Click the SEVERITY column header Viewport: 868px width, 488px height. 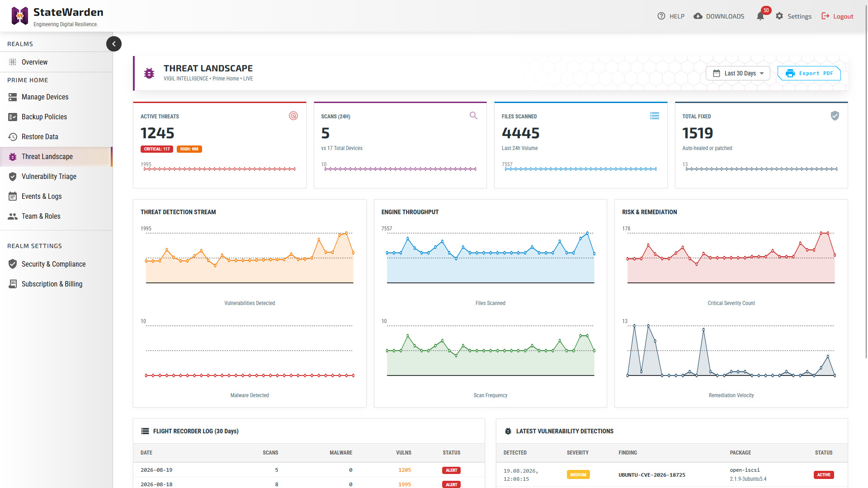[x=578, y=453]
